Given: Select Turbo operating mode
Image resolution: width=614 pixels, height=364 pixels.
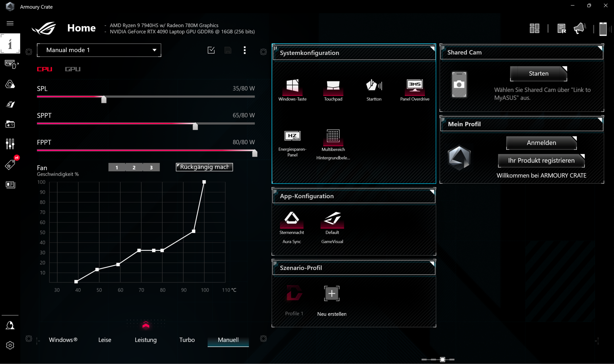Looking at the screenshot, I should tap(187, 340).
